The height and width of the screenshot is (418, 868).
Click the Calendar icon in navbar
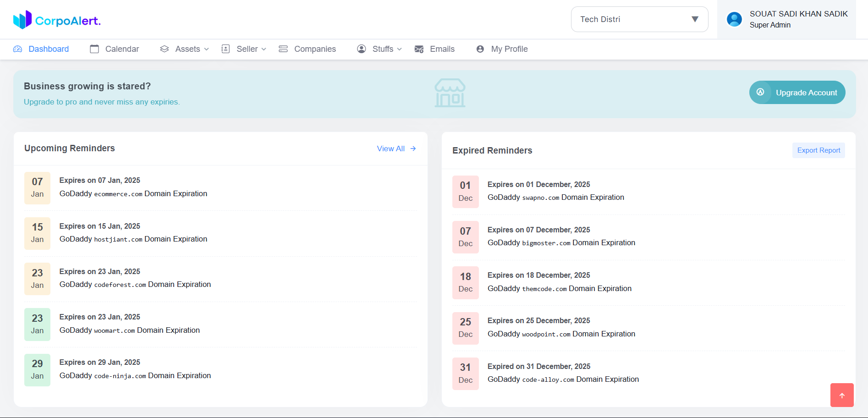point(94,49)
